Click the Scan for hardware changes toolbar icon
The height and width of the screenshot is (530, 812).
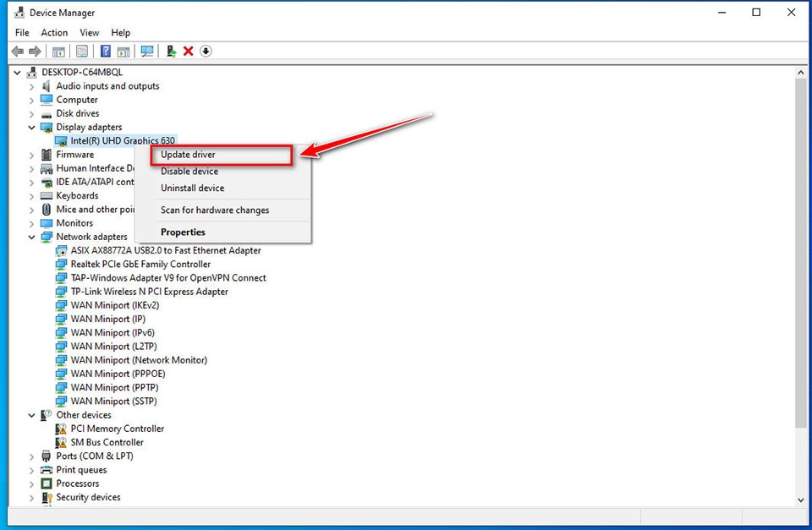pos(147,51)
